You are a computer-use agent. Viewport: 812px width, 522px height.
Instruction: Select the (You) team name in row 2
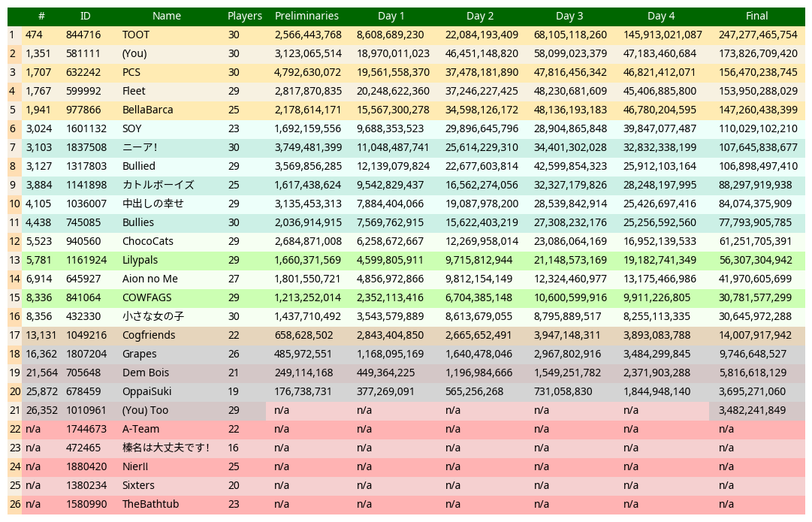[134, 54]
